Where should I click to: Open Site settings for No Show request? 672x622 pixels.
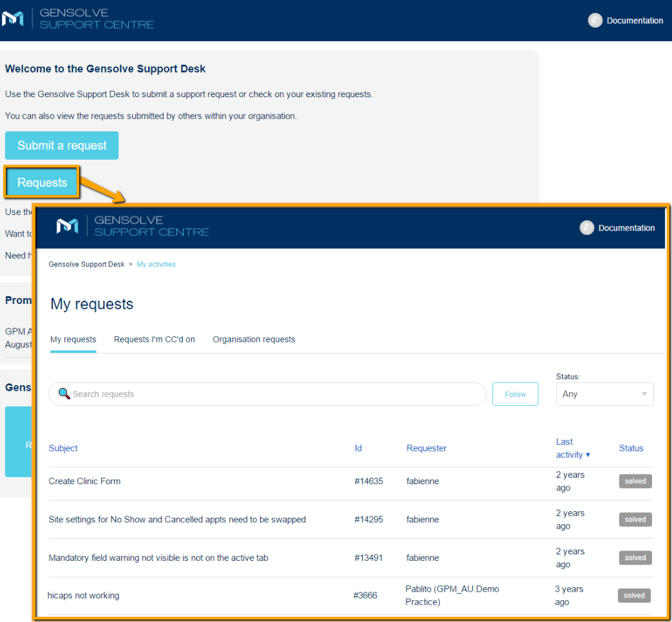pyautogui.click(x=177, y=520)
